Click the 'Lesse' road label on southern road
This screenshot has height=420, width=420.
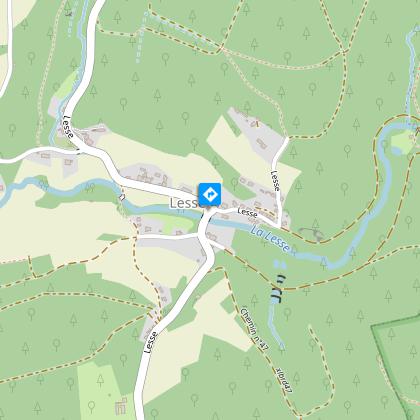150,342
